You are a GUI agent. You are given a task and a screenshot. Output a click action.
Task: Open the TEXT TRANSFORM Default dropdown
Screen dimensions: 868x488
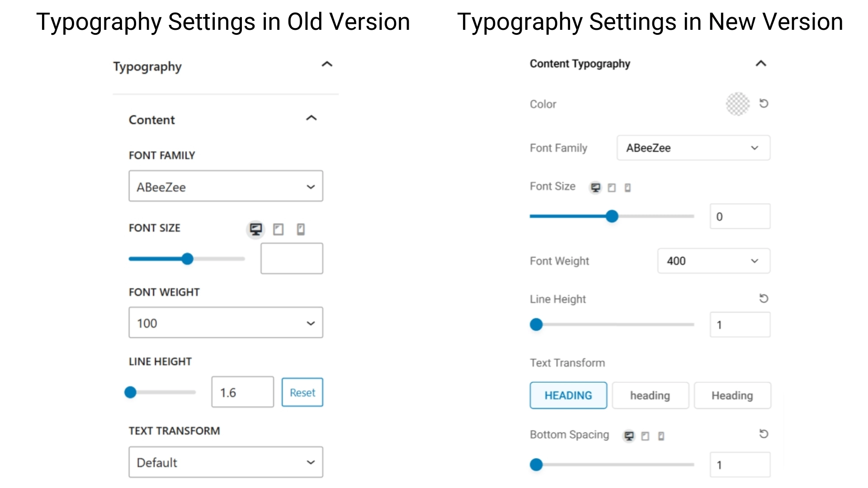tap(226, 462)
